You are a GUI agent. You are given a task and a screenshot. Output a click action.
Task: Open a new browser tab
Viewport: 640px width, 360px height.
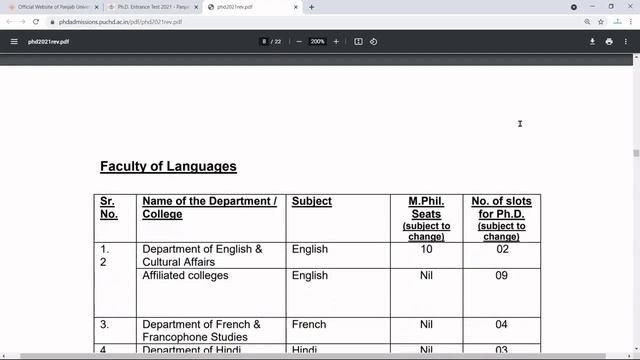[311, 7]
